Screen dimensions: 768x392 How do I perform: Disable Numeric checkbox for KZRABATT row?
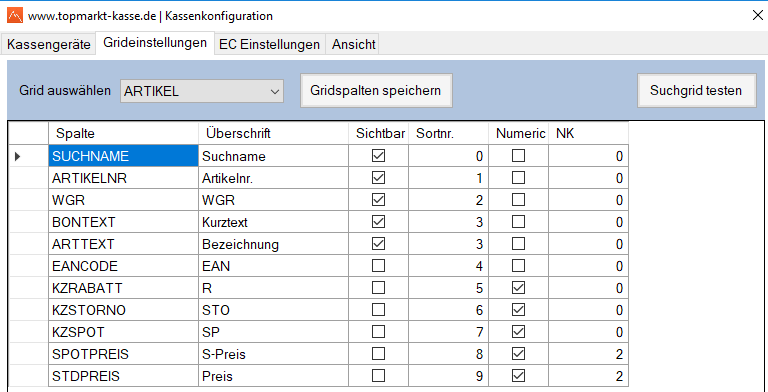point(518,288)
